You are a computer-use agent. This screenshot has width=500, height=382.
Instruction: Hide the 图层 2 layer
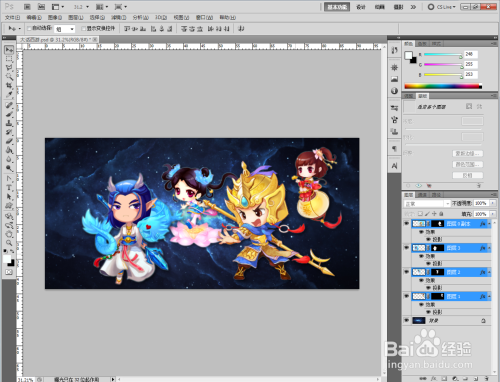coord(406,272)
